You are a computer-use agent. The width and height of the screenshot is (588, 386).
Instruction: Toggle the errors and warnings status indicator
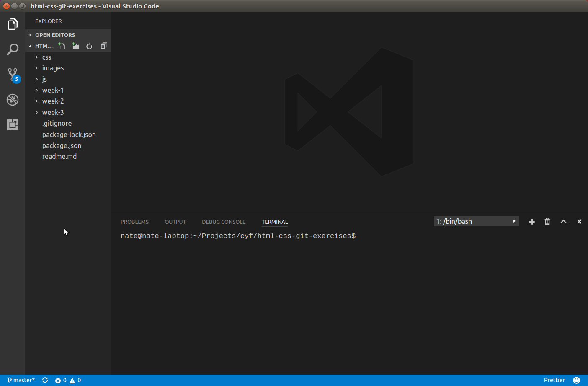tap(67, 380)
